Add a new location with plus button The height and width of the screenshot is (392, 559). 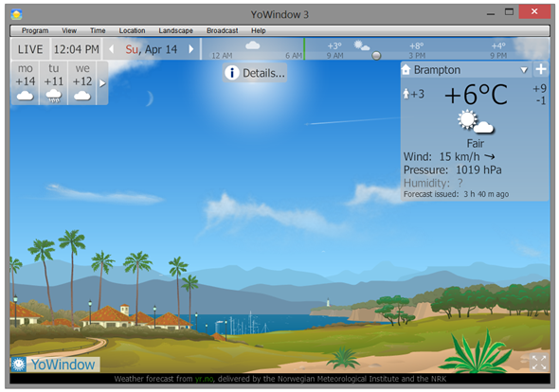541,69
